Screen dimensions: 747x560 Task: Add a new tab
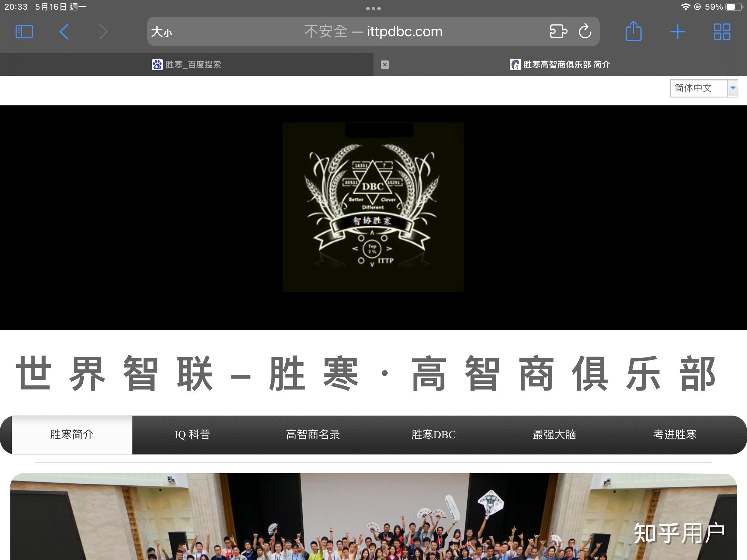tap(677, 32)
